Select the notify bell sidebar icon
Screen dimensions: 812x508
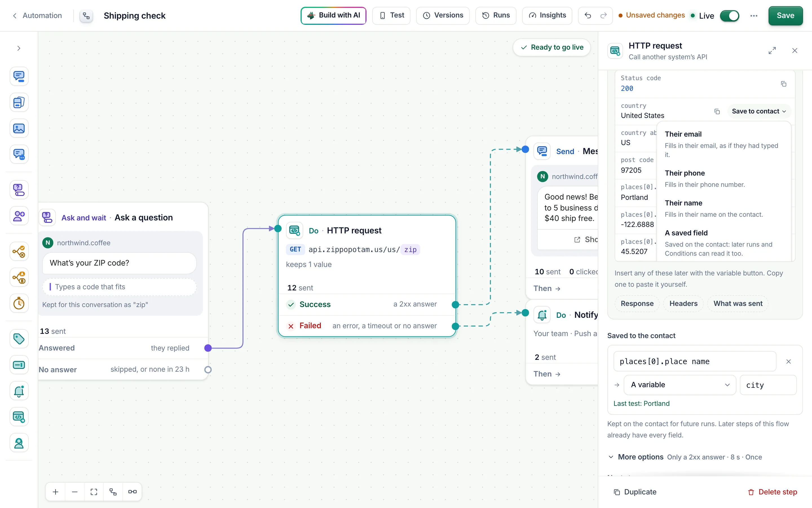tap(19, 391)
